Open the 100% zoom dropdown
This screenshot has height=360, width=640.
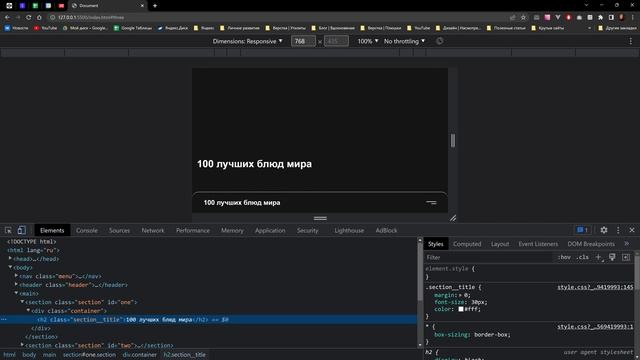pyautogui.click(x=368, y=41)
